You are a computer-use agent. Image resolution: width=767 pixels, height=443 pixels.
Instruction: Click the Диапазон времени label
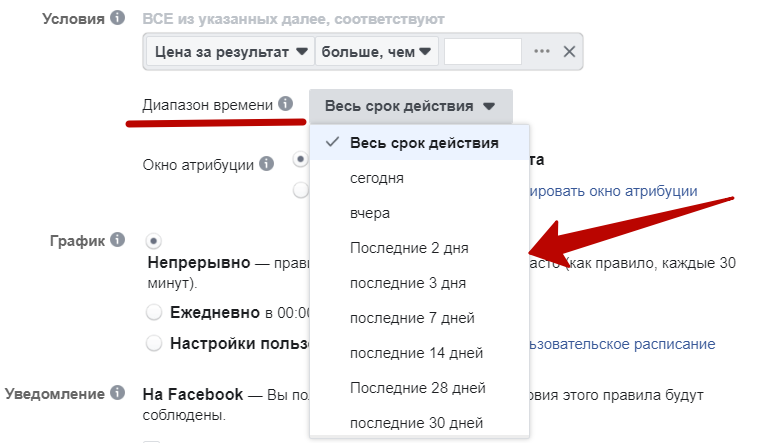[207, 105]
